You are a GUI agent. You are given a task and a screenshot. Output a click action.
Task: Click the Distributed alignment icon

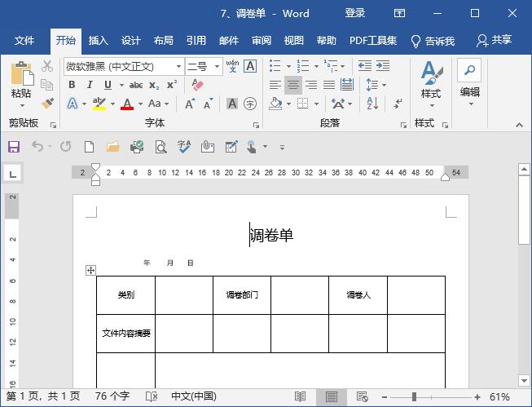[x=347, y=85]
